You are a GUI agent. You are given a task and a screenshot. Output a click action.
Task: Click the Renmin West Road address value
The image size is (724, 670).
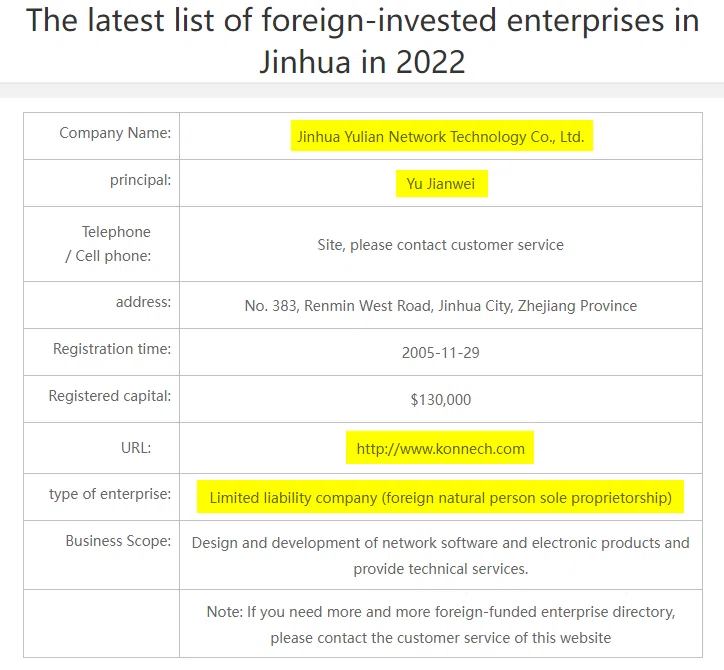click(x=440, y=306)
